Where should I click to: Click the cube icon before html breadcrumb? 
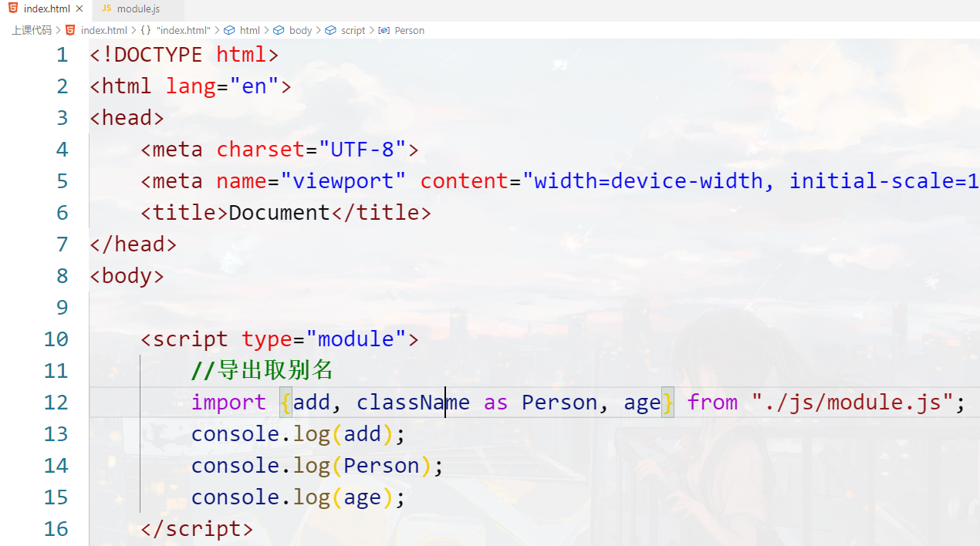pos(229,30)
